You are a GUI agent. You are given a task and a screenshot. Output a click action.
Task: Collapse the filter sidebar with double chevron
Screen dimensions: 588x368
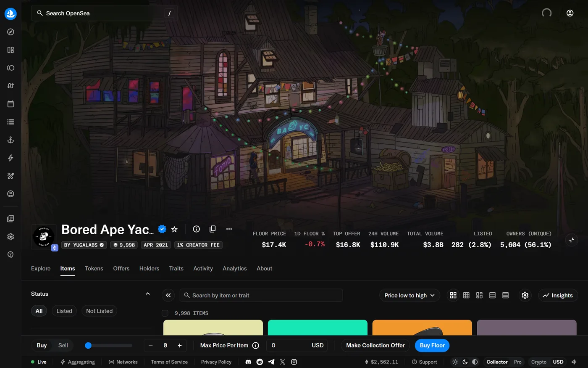coord(168,295)
